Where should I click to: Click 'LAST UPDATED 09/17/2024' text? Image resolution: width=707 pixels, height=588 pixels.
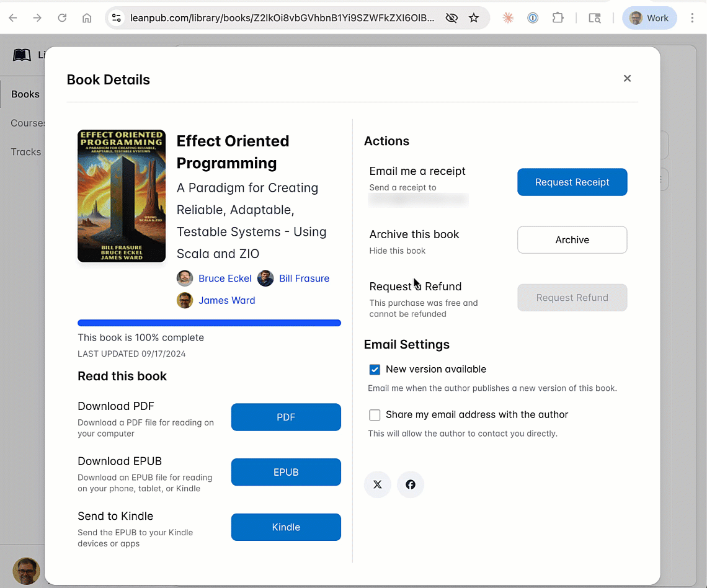[131, 354]
